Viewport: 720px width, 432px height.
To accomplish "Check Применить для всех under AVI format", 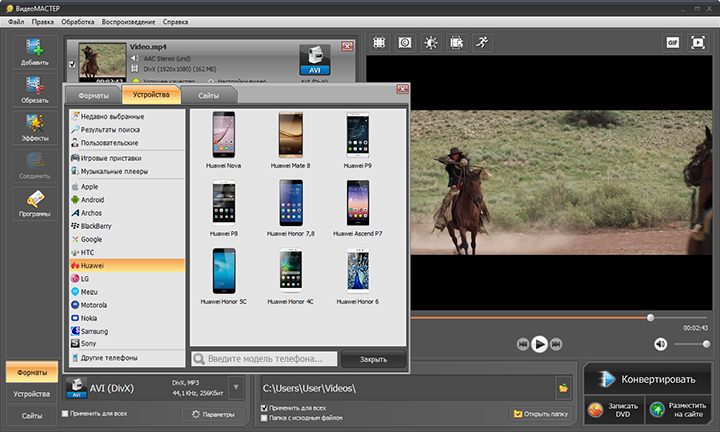I will tap(65, 413).
